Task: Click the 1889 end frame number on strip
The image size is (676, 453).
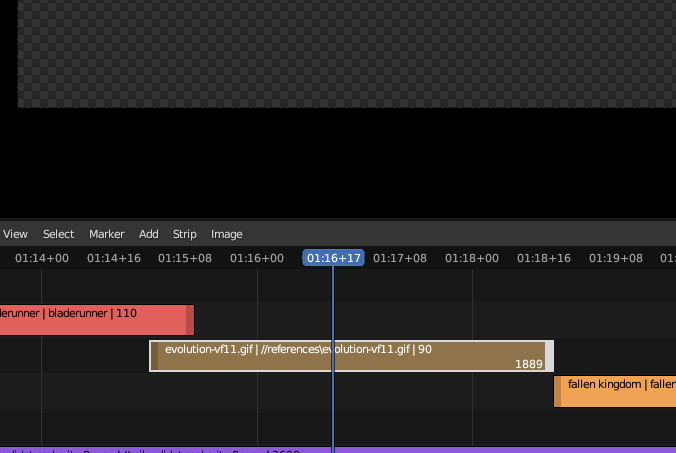Action: pyautogui.click(x=529, y=364)
